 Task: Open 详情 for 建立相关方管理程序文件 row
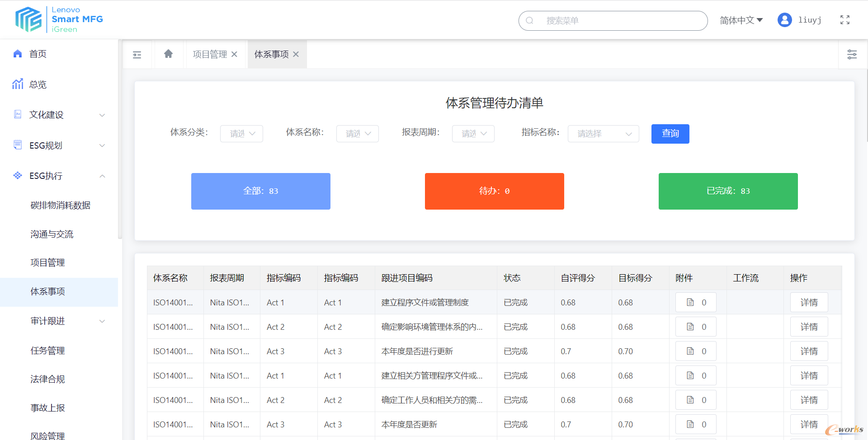(809, 375)
